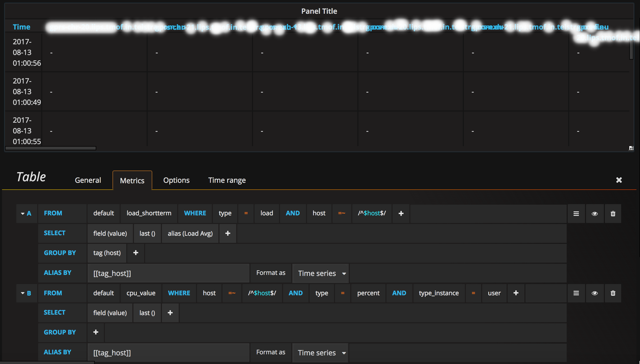Open the Options tab

point(176,180)
